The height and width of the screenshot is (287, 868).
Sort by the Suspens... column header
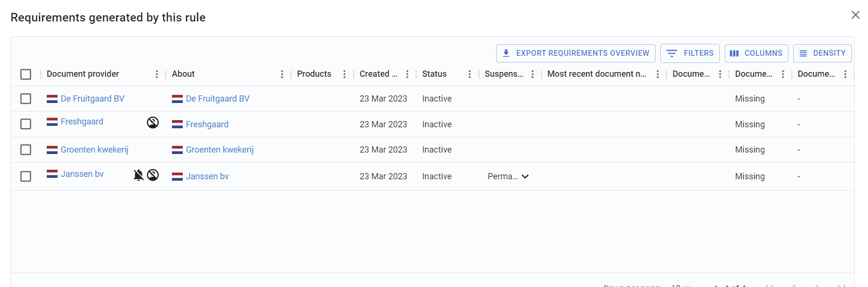[504, 74]
